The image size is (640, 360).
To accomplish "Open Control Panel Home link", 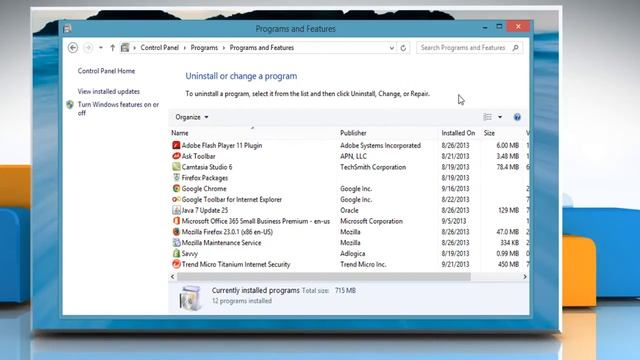I will 106,71.
